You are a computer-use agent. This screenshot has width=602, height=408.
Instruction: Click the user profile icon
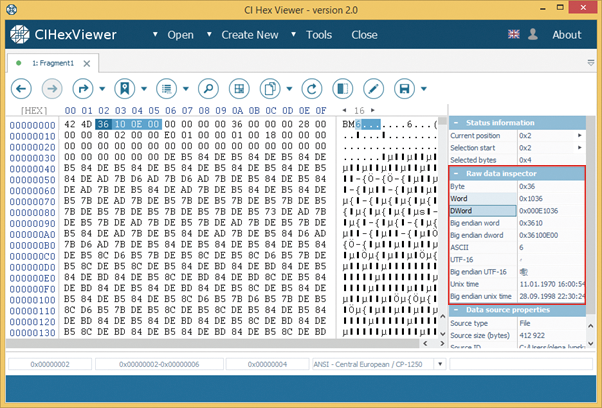(533, 34)
